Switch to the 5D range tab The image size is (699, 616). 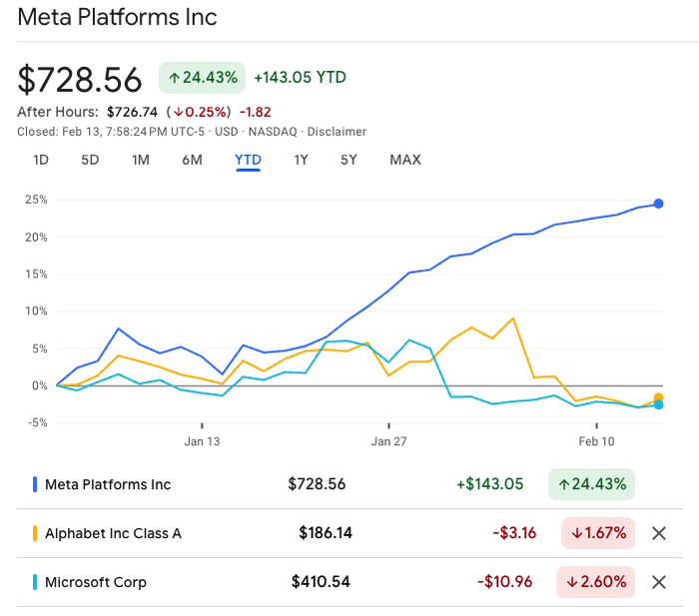[90, 160]
